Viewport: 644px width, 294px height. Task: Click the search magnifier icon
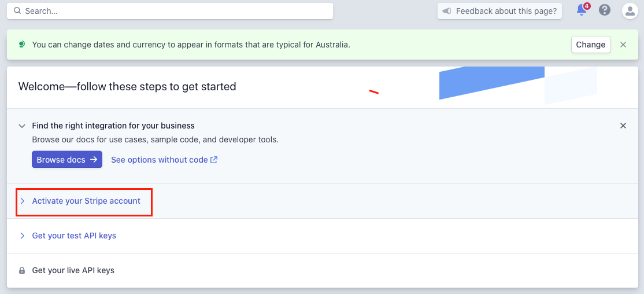[17, 10]
